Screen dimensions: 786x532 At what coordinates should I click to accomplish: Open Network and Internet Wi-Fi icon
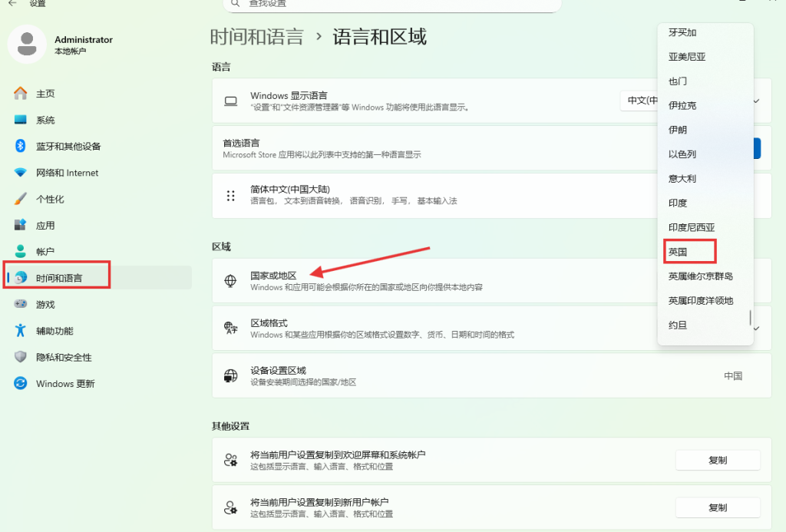coord(21,173)
